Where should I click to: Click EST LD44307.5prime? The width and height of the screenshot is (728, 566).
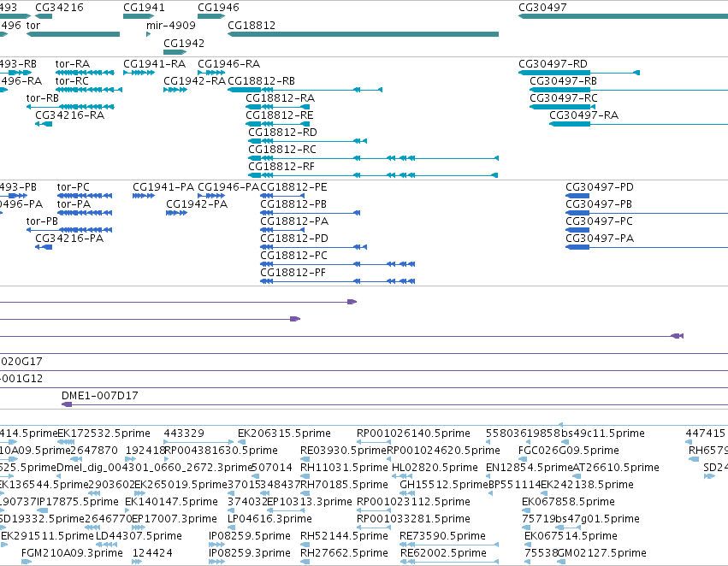(139, 536)
